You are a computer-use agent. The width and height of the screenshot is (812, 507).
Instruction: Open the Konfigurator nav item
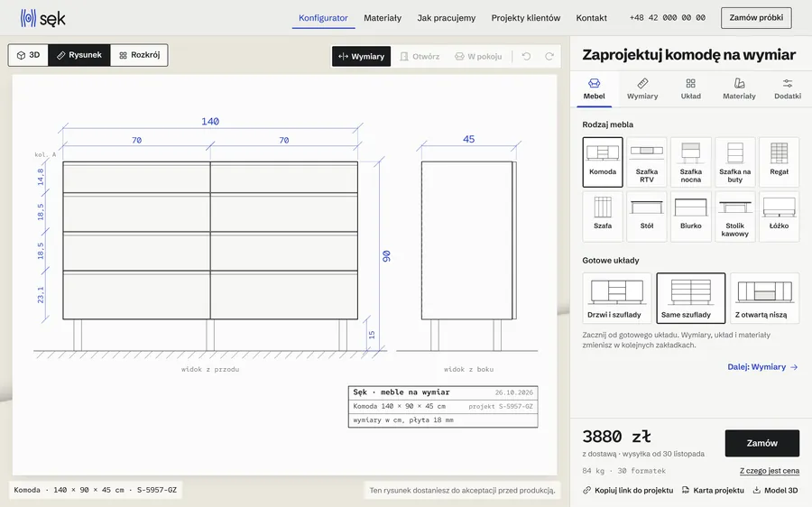click(x=323, y=18)
